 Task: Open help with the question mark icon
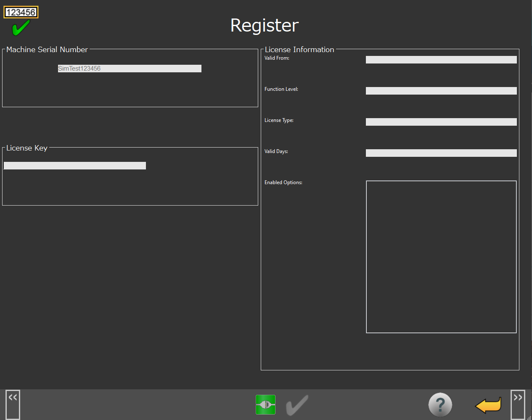(x=440, y=405)
